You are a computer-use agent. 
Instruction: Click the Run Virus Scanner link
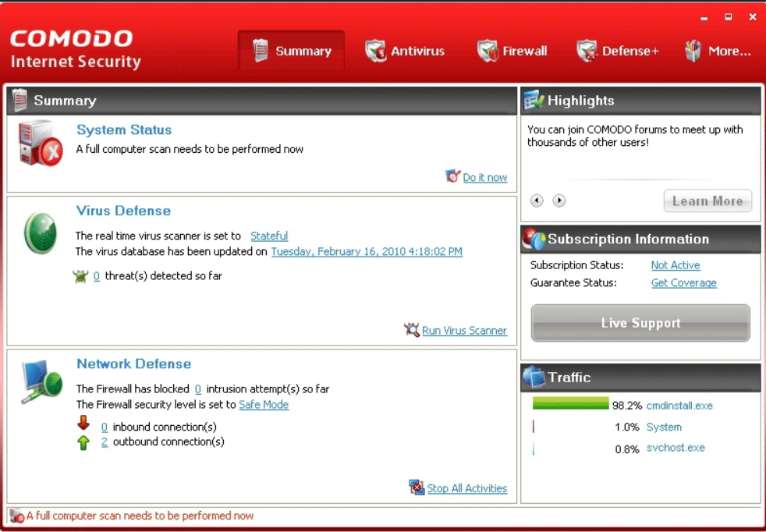pyautogui.click(x=465, y=330)
